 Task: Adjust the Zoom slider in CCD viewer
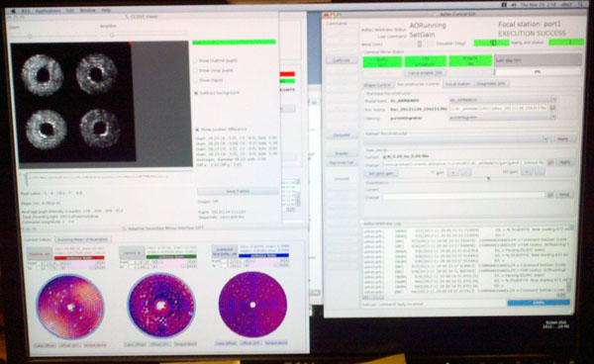(x=30, y=37)
